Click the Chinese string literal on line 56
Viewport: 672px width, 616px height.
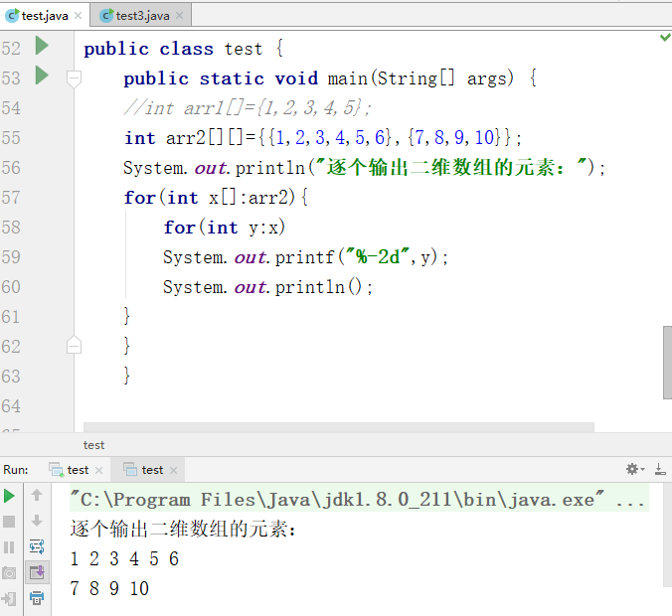[451, 167]
